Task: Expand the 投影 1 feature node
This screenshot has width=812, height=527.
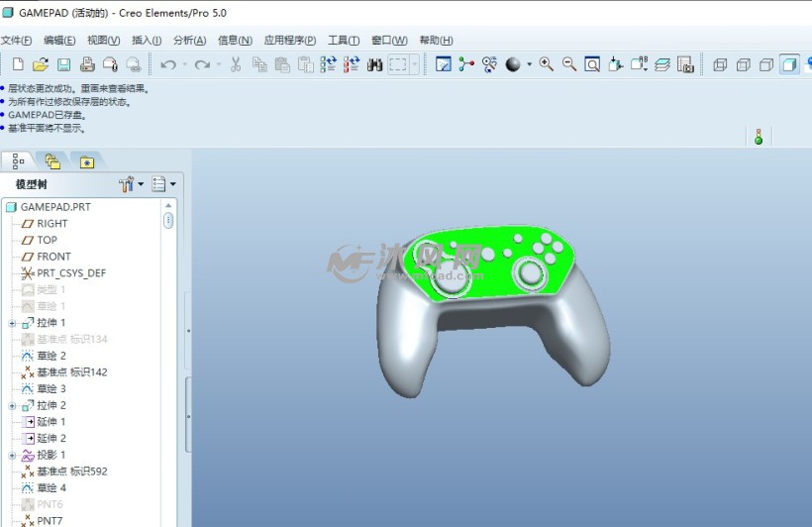Action: [12, 456]
